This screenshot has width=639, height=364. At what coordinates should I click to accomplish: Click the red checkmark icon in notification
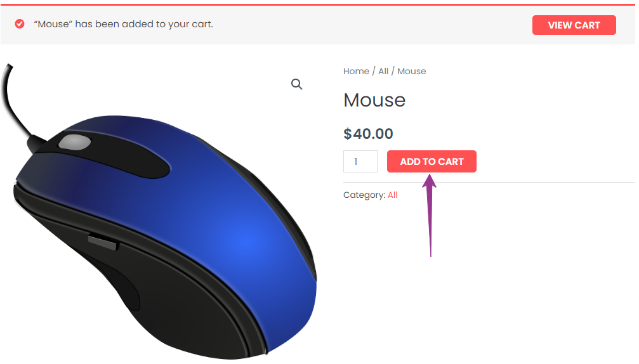point(20,24)
